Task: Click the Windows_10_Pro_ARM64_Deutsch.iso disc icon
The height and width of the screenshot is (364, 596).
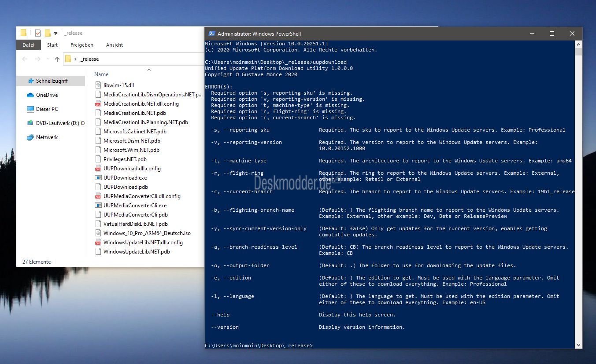Action: [98, 233]
